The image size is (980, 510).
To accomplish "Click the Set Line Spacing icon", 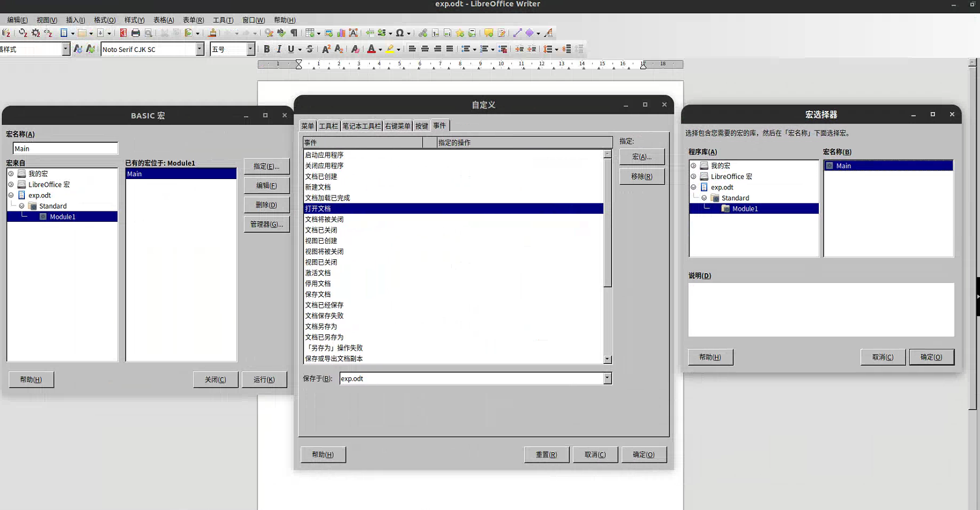I will coord(548,49).
